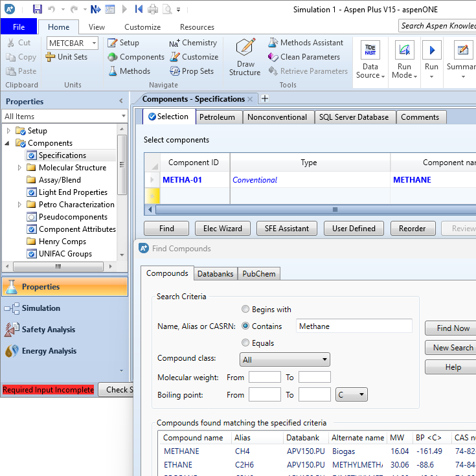
Task: Click the Elec Wizard button
Action: coord(223,229)
